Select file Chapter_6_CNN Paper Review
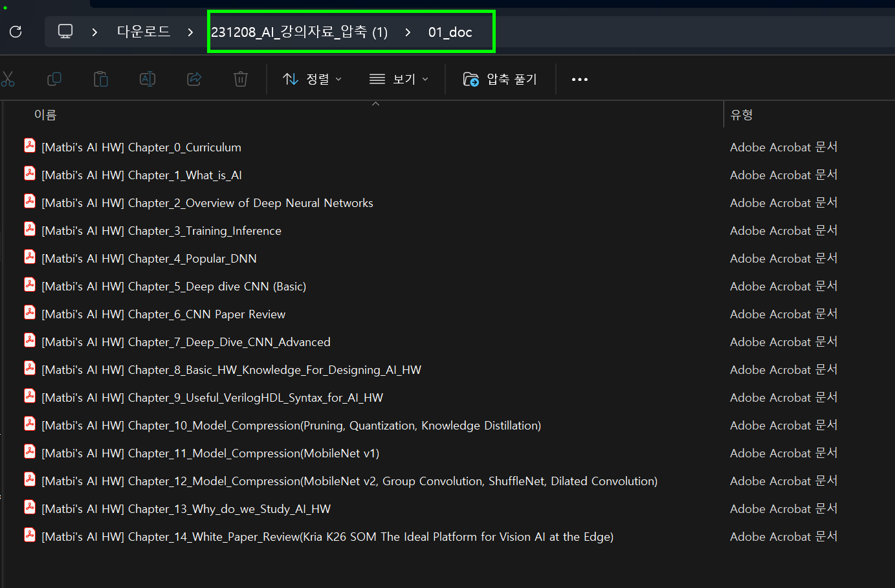This screenshot has height=588, width=895. (163, 314)
